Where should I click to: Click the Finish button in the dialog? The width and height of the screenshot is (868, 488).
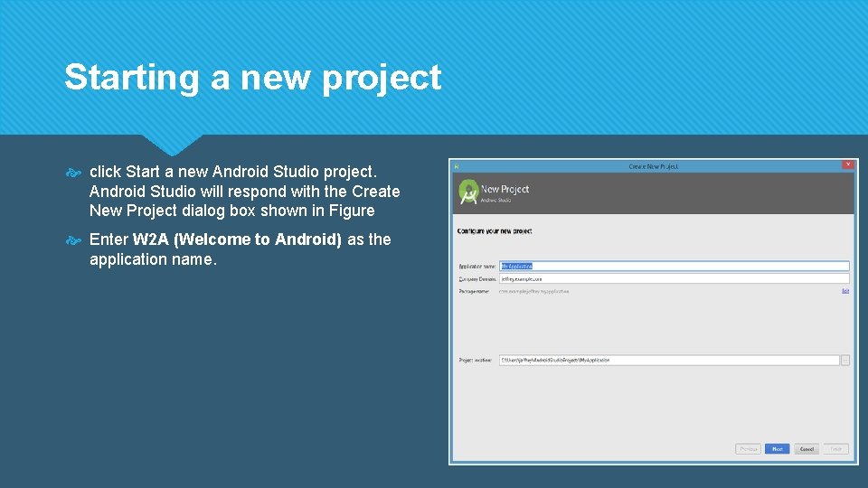pyautogui.click(x=835, y=449)
